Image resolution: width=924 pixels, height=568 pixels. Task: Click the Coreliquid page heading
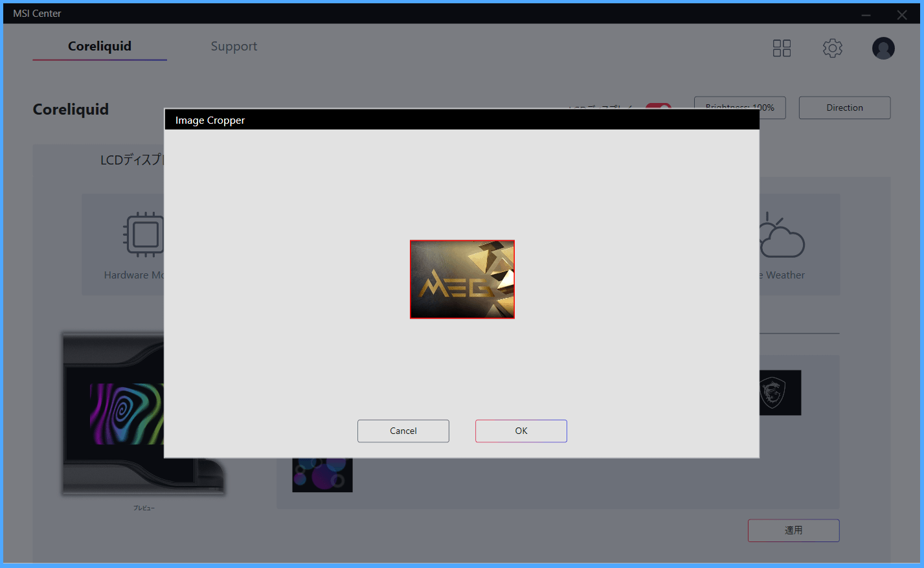click(71, 109)
